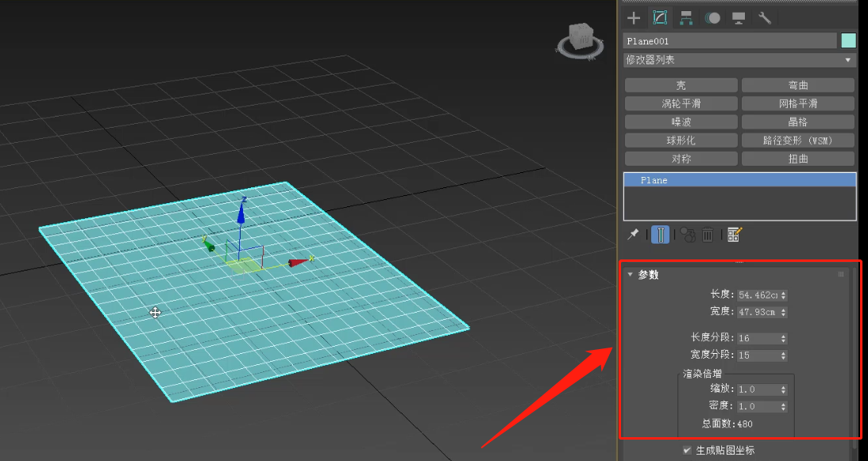Click the Pin Stack icon
The height and width of the screenshot is (461, 868).
(633, 235)
